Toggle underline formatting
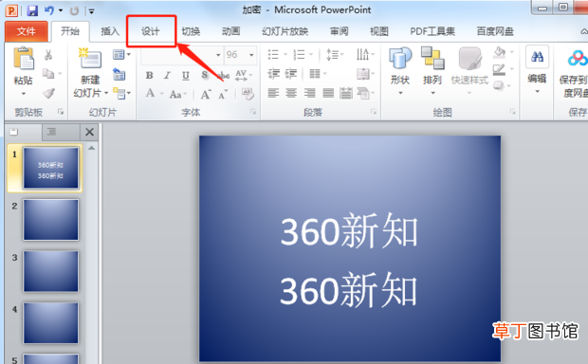 [x=185, y=75]
